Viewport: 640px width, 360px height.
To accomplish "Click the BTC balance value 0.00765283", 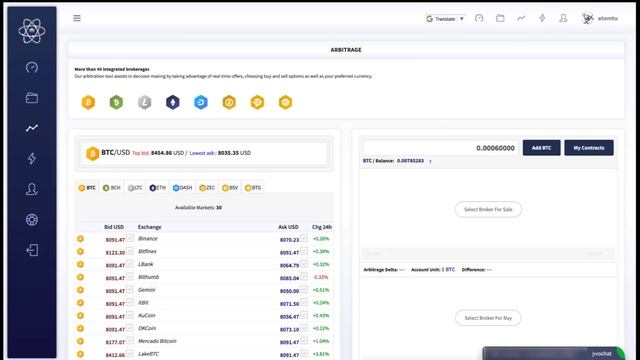I will [x=410, y=161].
